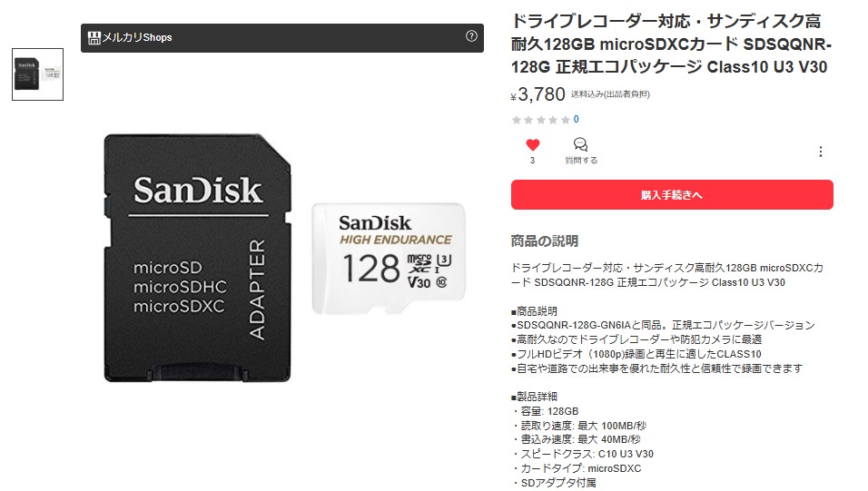Click the help question mark icon in banner
The image size is (868, 491).
pyautogui.click(x=471, y=36)
